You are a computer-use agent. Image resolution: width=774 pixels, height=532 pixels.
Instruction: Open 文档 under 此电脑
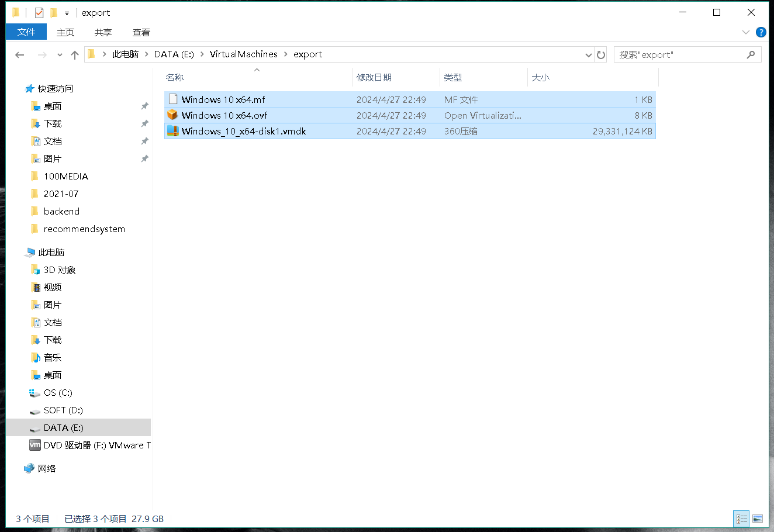point(53,323)
